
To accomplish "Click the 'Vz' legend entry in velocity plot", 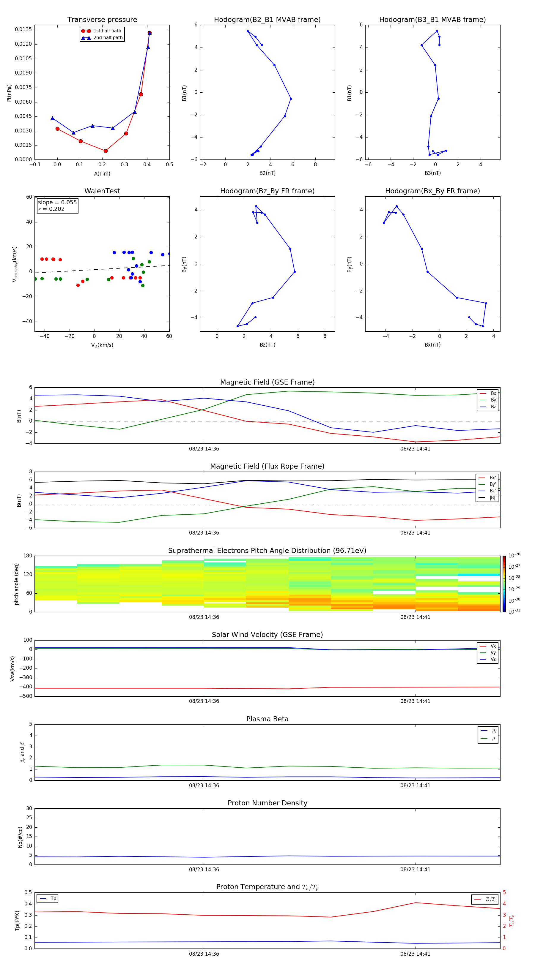I will tap(488, 659).
